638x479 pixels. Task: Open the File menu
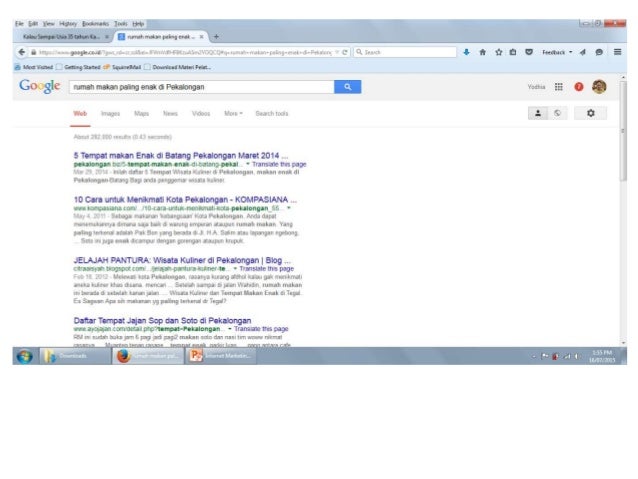pos(19,24)
